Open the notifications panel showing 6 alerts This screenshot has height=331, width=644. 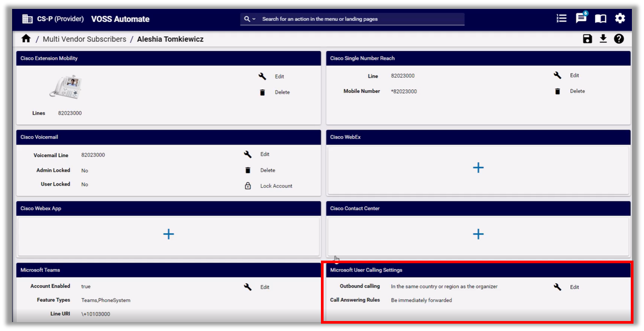pyautogui.click(x=580, y=18)
